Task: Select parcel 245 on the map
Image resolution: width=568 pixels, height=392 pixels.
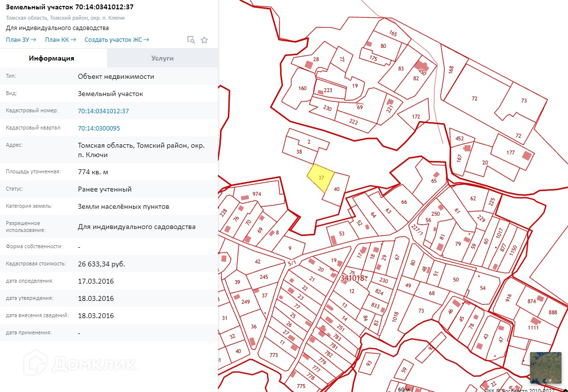Action: [264, 277]
